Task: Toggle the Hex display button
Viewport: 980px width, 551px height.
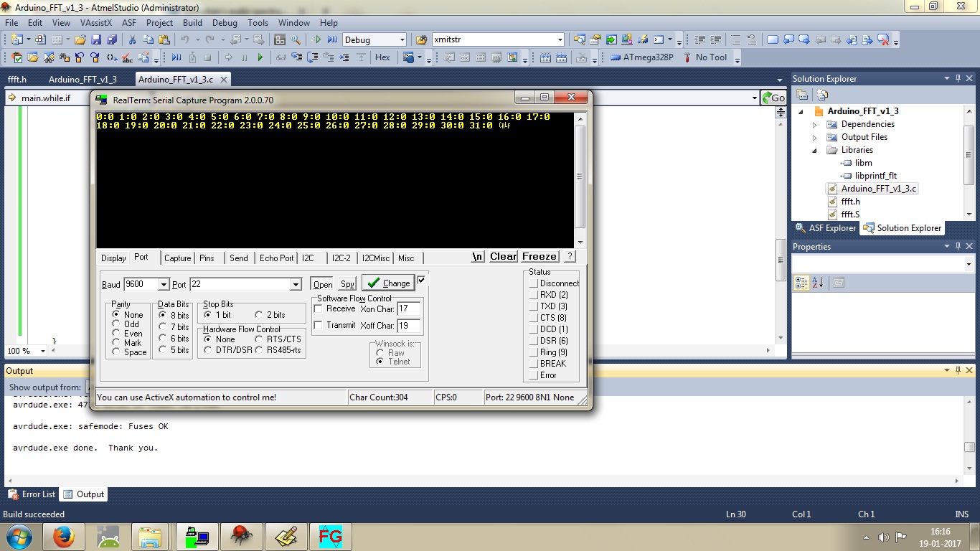Action: 382,57
